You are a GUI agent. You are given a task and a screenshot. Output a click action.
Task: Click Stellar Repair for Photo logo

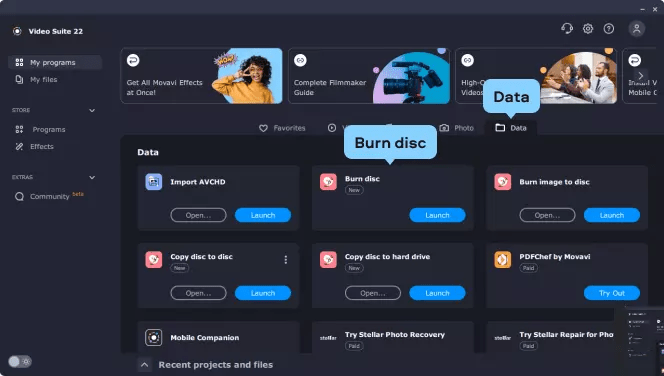[x=503, y=338]
